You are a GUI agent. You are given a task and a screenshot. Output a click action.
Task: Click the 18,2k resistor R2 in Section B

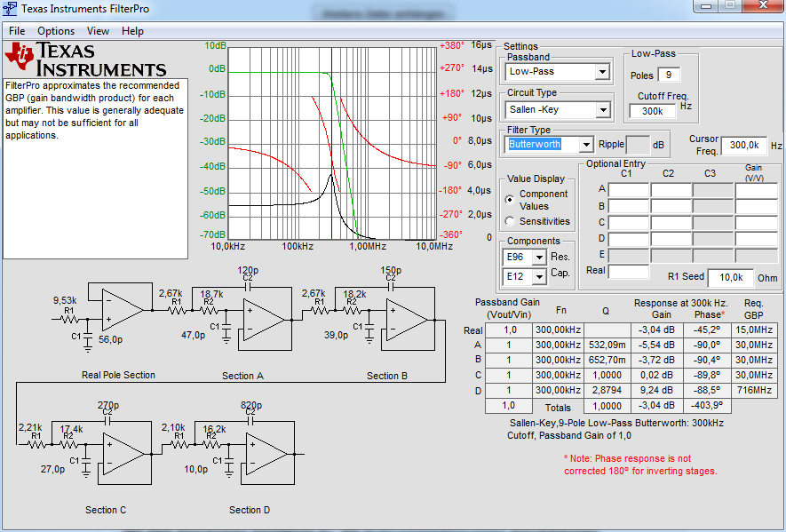coord(352,311)
